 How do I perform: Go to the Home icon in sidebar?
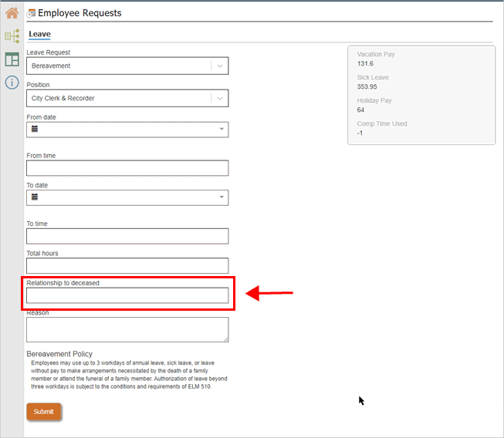point(12,13)
